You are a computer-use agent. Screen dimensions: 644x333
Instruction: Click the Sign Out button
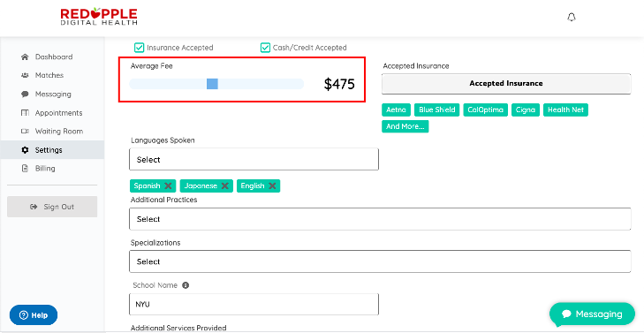52,207
